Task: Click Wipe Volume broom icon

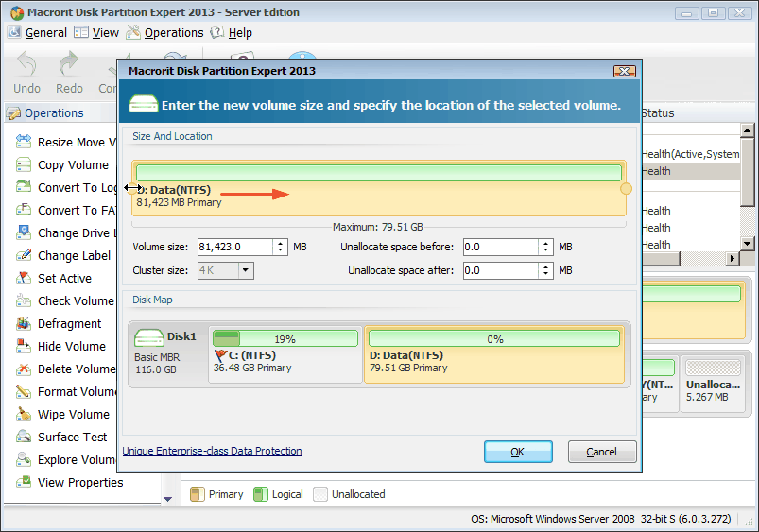Action: click(x=24, y=414)
